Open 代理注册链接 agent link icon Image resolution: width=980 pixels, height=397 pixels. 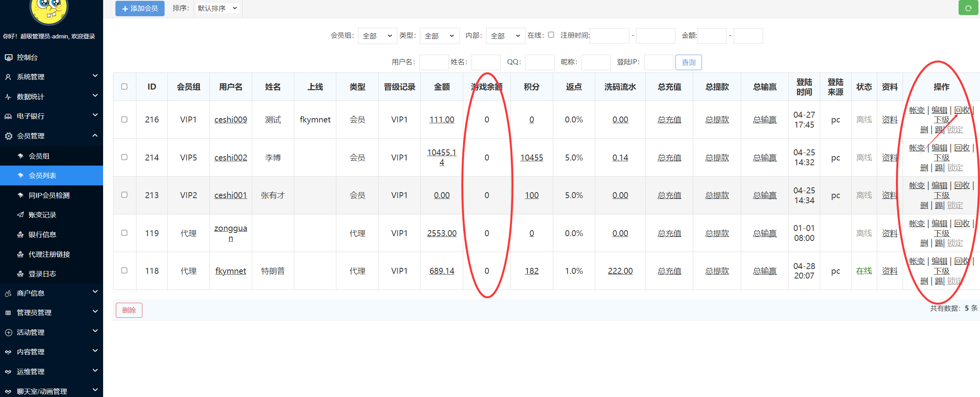(21, 254)
